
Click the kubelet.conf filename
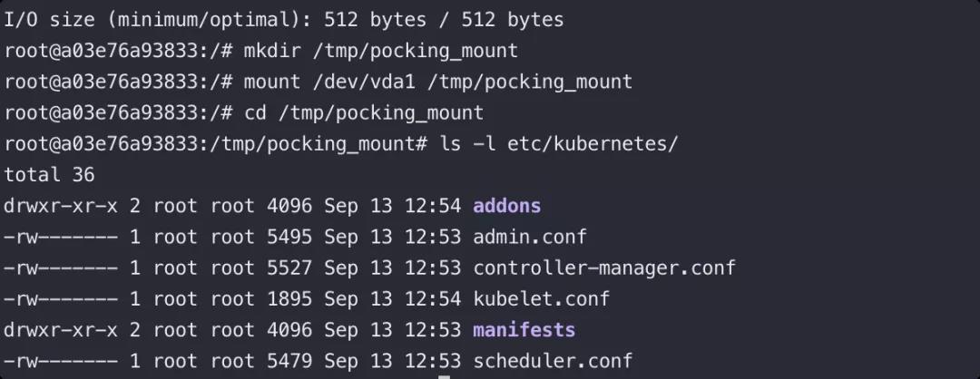coord(541,298)
